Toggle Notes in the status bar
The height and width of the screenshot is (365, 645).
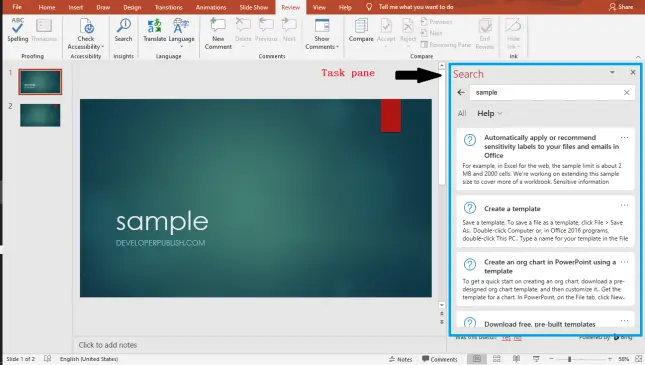(400, 359)
